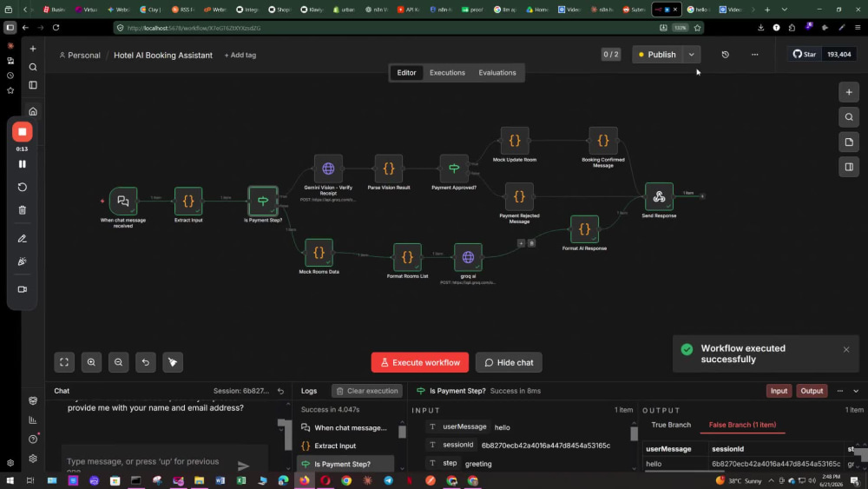Select the When chat message received node
The image size is (868, 489).
pyautogui.click(x=123, y=201)
